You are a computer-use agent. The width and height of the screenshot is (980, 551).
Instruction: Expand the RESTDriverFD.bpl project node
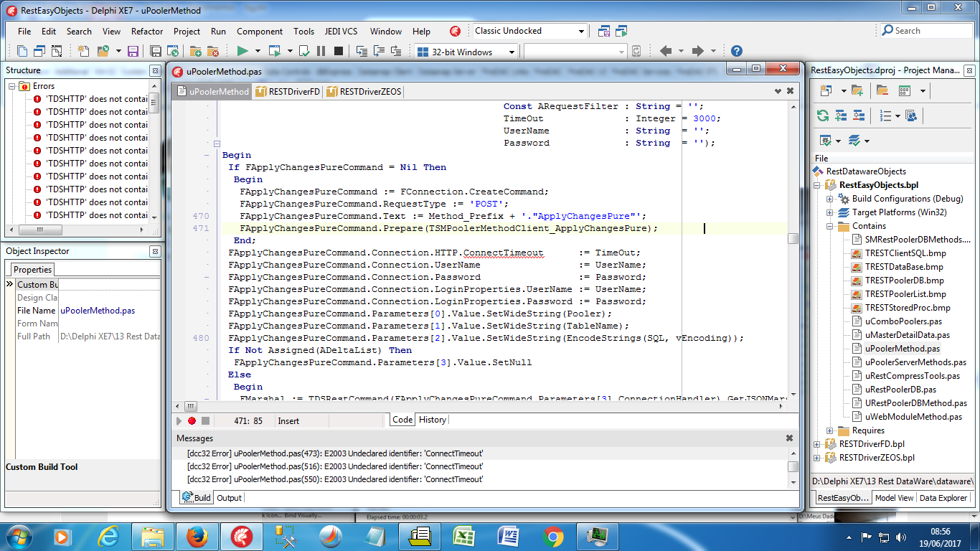(x=816, y=444)
